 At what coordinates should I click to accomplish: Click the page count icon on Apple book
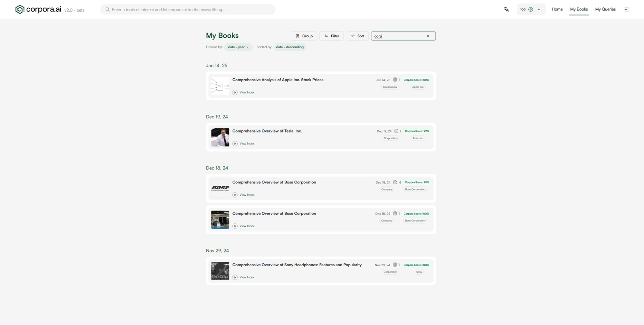pyautogui.click(x=395, y=80)
